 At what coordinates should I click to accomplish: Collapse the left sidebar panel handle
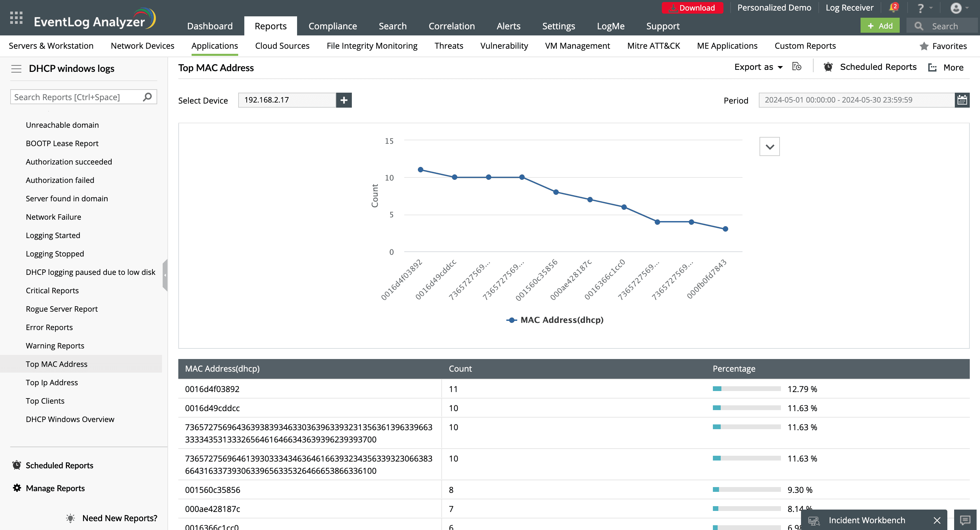coord(165,275)
